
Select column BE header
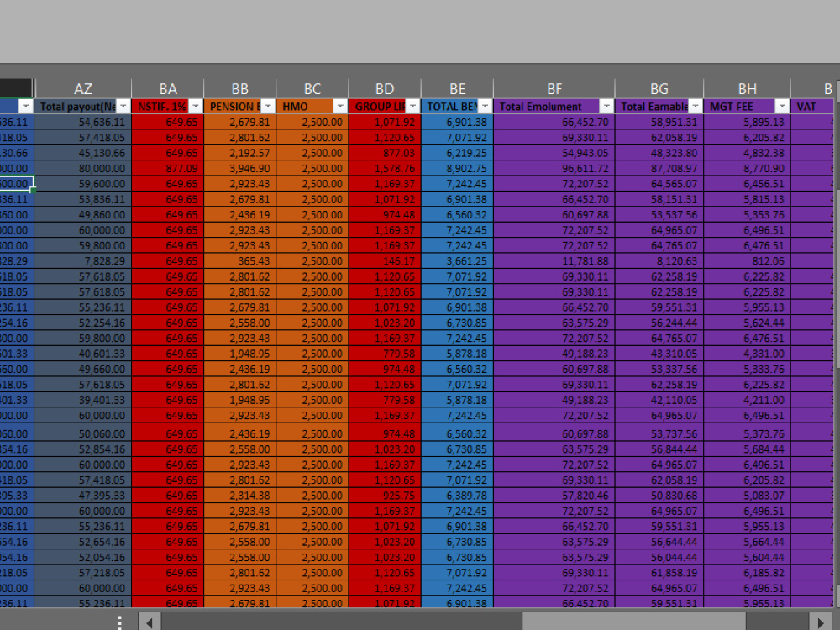457,88
